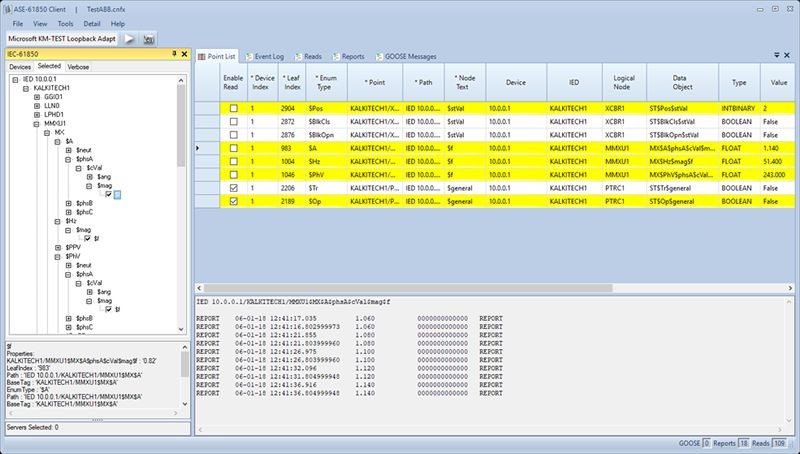
Task: Open the Tools menu
Action: (x=66, y=22)
